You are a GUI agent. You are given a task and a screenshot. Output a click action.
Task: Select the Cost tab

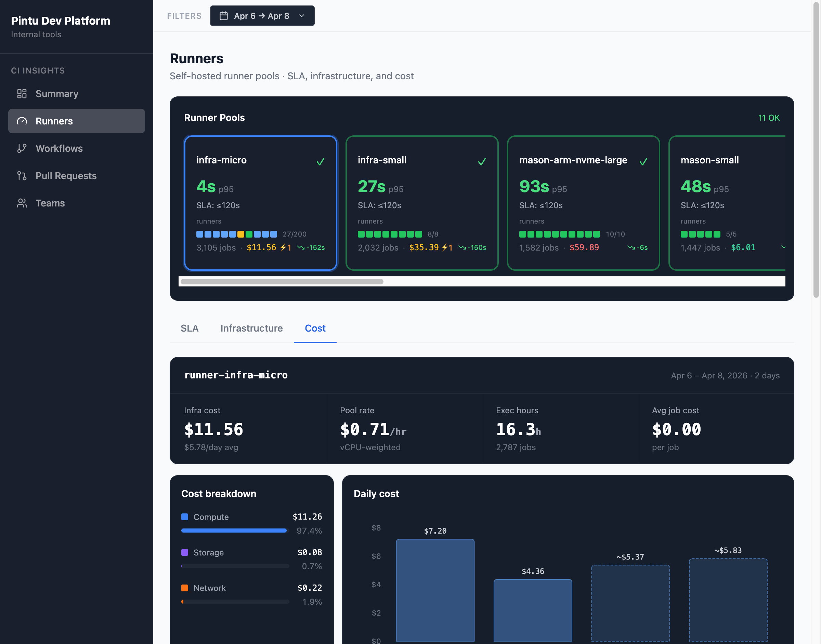[x=315, y=328]
